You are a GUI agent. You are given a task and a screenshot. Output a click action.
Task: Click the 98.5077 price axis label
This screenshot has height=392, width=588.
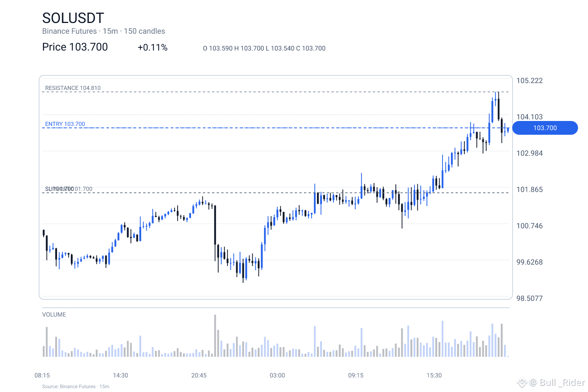click(x=529, y=299)
